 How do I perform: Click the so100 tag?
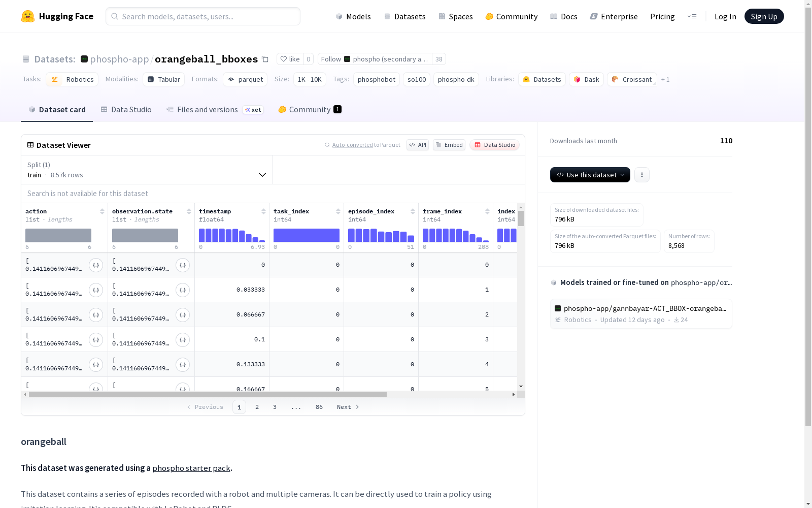[x=417, y=79]
